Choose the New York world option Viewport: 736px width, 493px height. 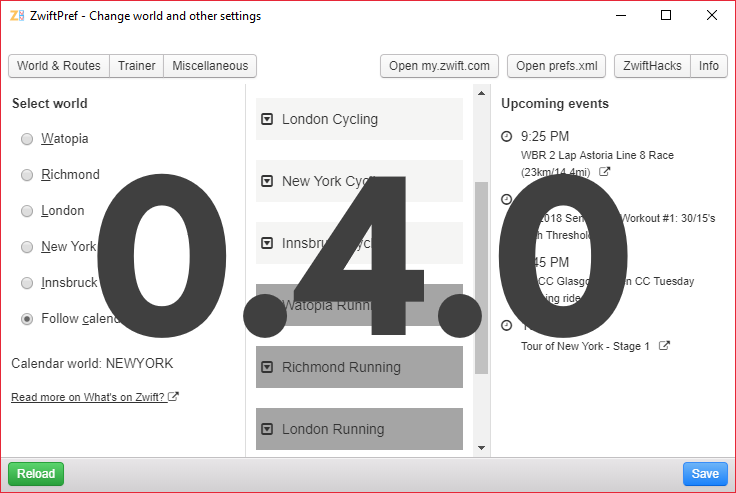coord(27,247)
